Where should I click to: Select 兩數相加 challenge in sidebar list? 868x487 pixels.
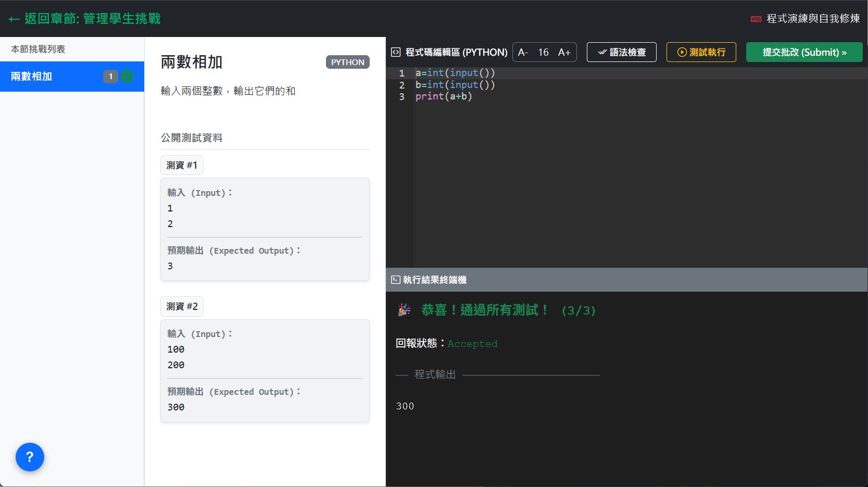(32, 77)
